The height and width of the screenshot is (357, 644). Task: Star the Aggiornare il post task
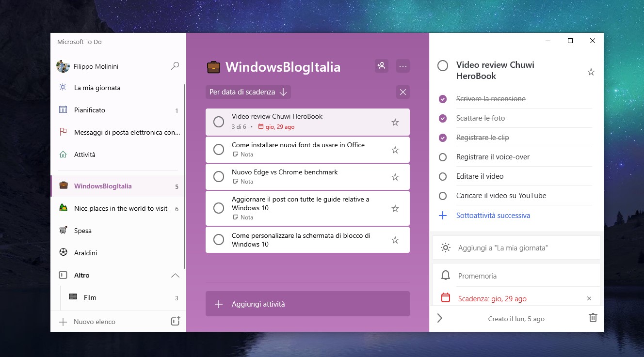395,208
